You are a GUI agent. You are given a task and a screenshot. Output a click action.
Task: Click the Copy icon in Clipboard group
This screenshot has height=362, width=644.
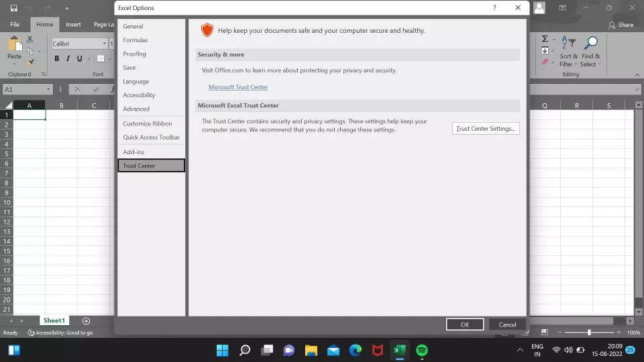pyautogui.click(x=30, y=51)
